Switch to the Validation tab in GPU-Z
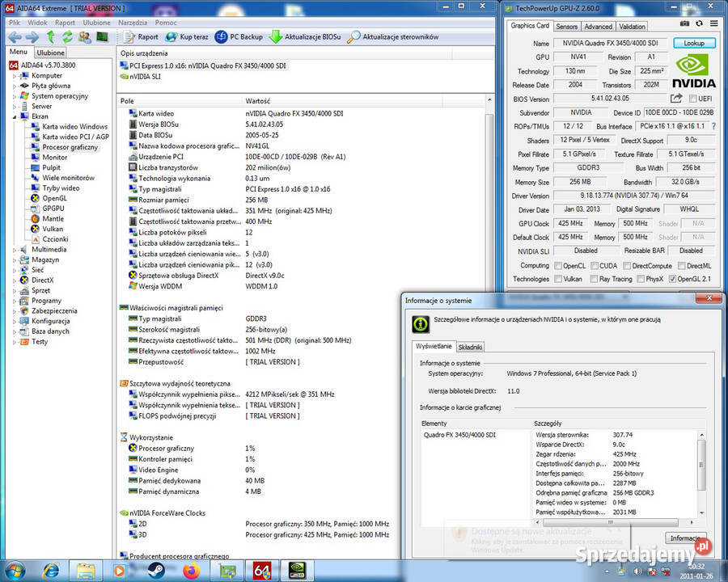The image size is (728, 582). pyautogui.click(x=632, y=27)
